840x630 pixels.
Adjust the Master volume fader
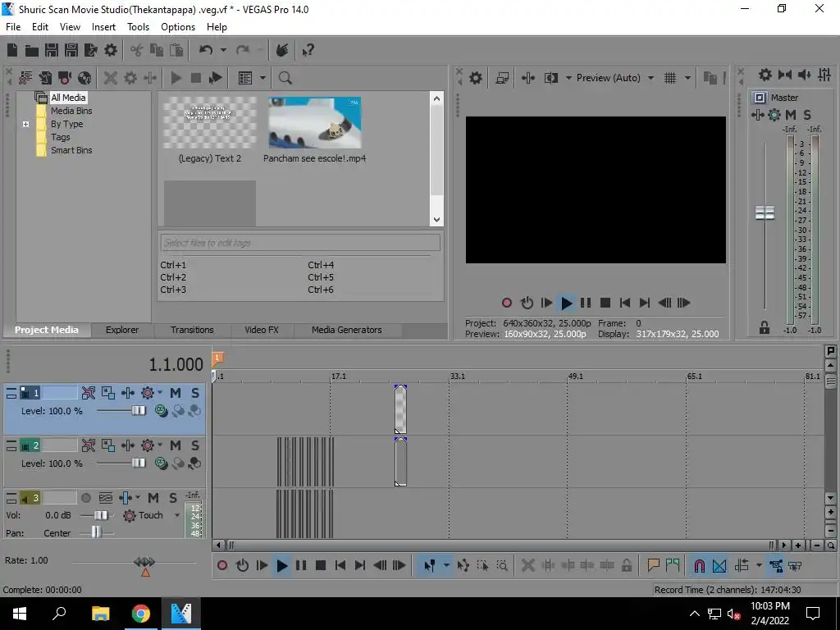tap(765, 212)
